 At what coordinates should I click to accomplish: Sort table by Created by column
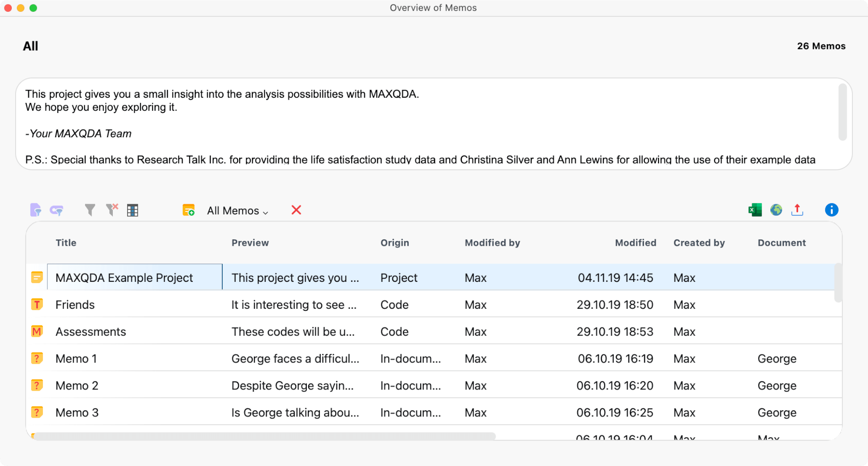click(x=699, y=243)
